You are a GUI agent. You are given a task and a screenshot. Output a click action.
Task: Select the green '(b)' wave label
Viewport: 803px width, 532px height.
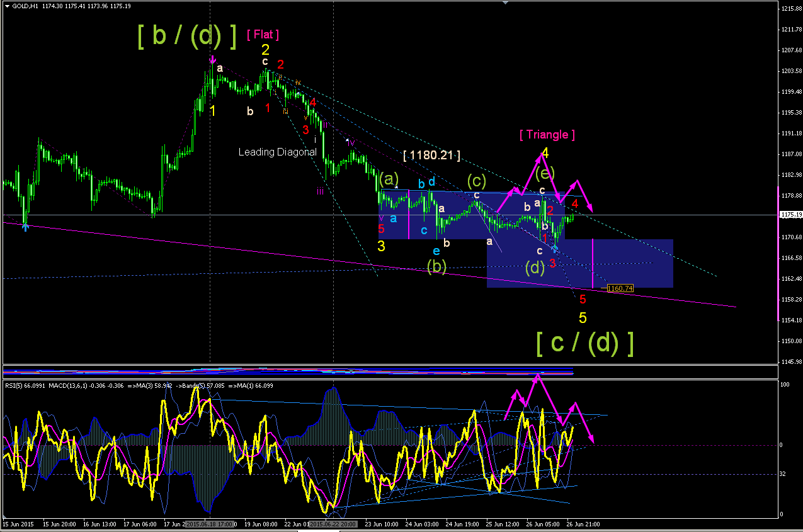436,267
